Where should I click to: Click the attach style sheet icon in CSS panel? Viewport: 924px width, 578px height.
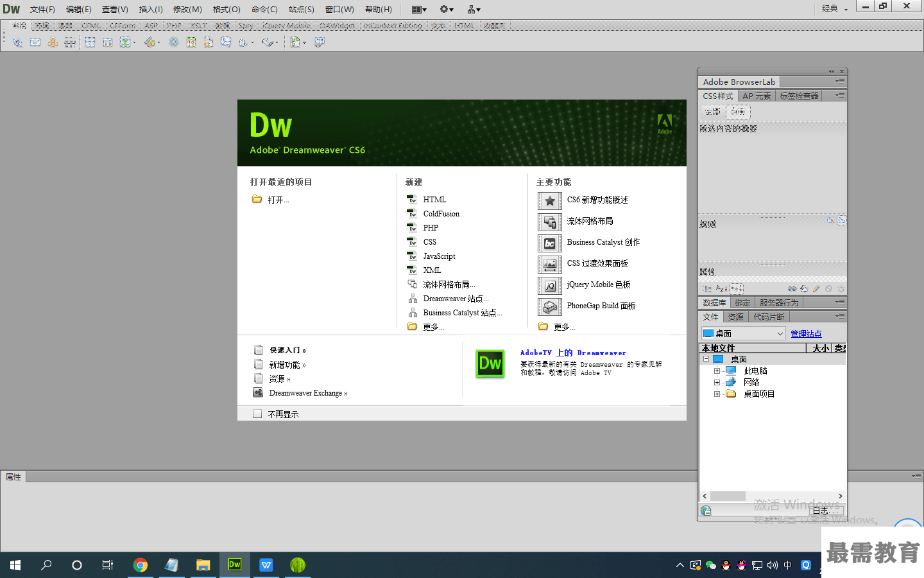click(792, 289)
